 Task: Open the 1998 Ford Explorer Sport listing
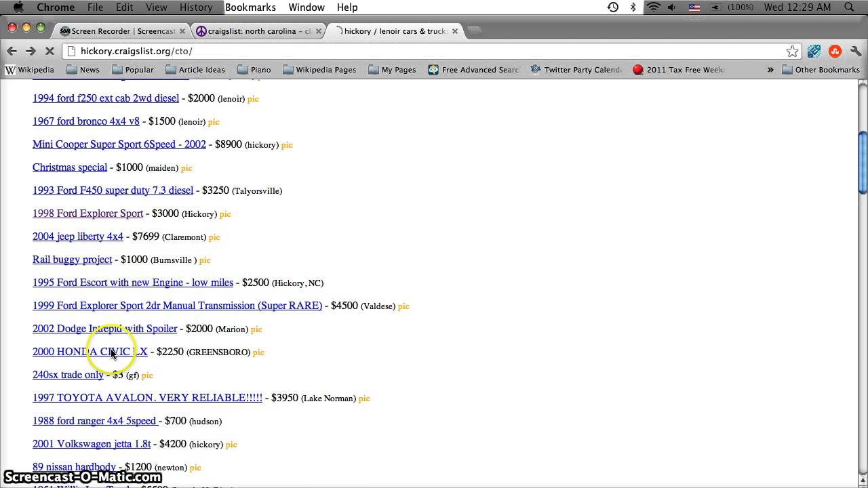point(88,213)
